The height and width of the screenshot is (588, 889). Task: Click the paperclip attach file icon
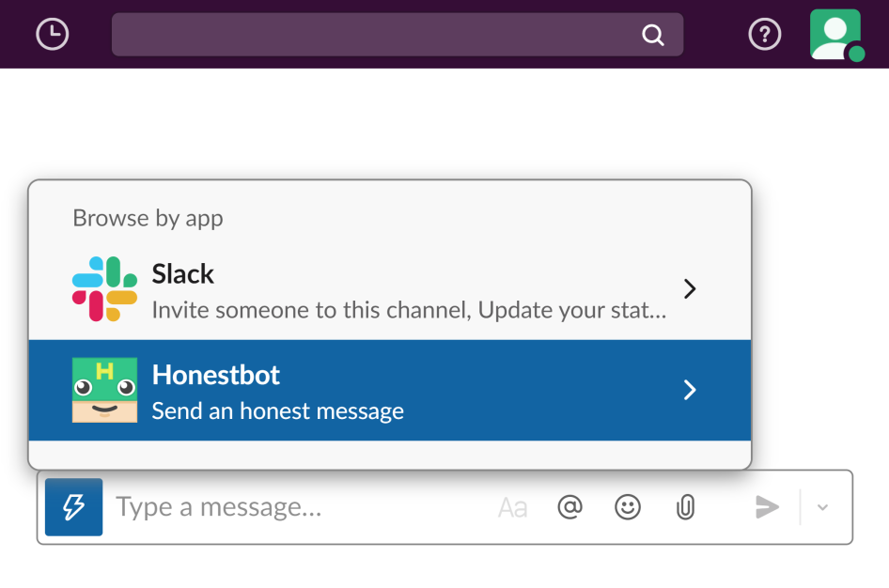tap(685, 507)
